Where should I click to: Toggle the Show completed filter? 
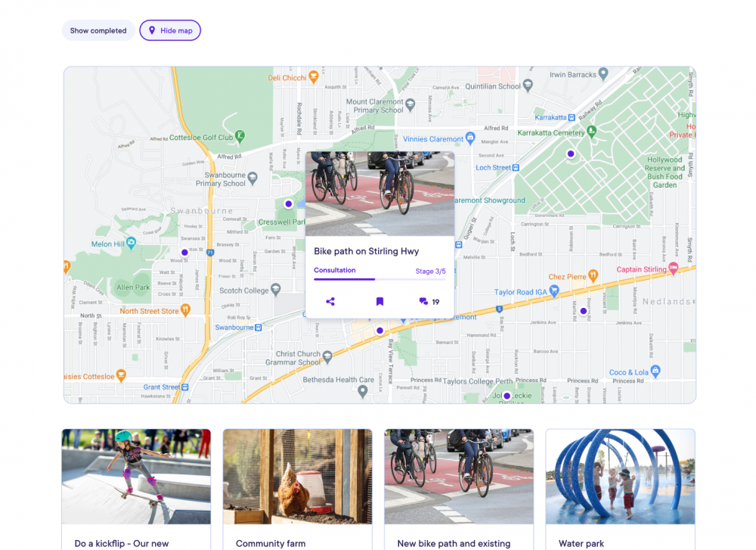[98, 30]
